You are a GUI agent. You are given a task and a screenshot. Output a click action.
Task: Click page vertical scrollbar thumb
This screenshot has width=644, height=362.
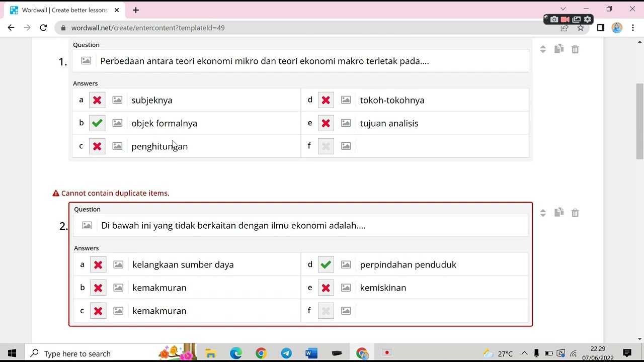click(639, 121)
